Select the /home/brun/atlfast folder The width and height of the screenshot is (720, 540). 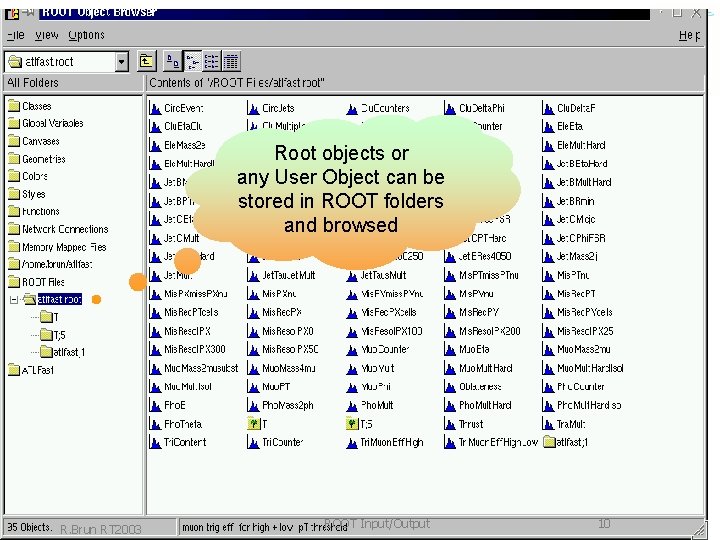coord(51,264)
